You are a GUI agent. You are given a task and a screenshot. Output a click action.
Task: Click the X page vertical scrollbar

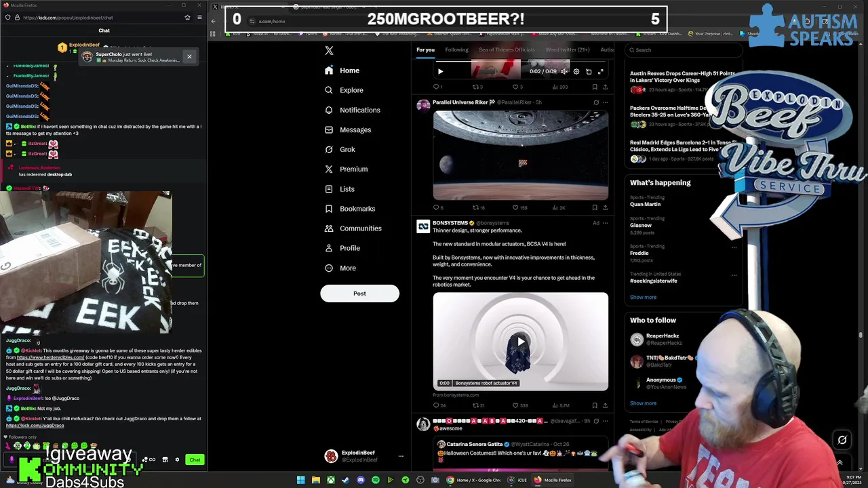[x=860, y=335]
